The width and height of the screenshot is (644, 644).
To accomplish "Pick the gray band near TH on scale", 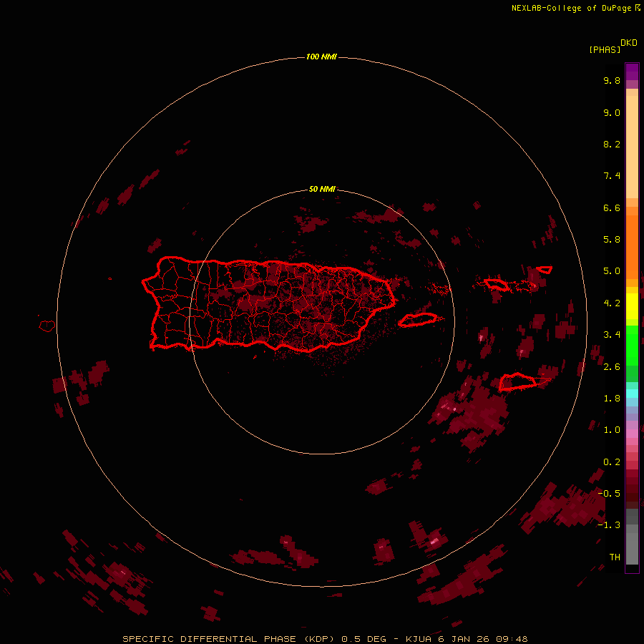I will click(x=632, y=548).
